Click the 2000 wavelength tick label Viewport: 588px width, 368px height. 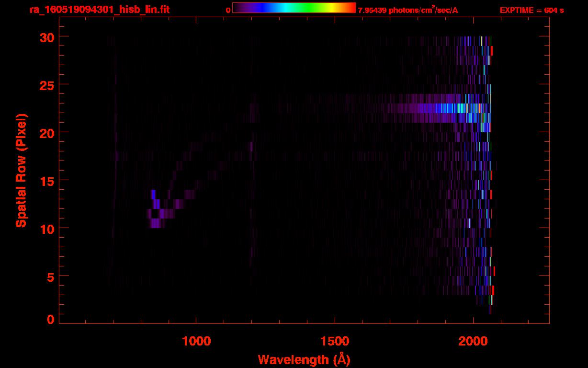tap(473, 341)
